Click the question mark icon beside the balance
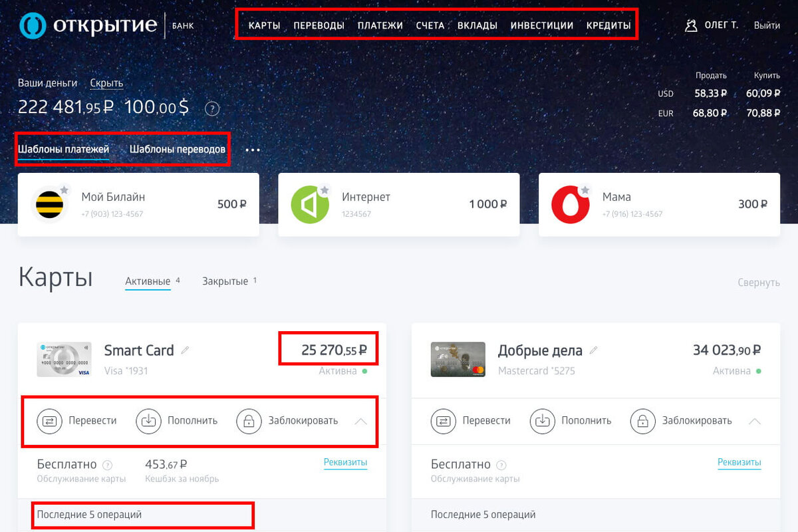 (212, 108)
